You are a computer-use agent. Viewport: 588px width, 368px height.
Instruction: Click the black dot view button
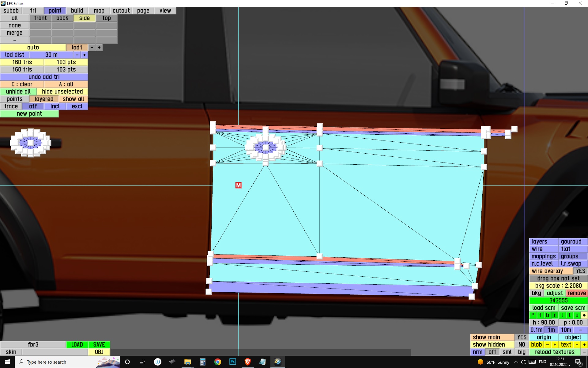(584, 315)
